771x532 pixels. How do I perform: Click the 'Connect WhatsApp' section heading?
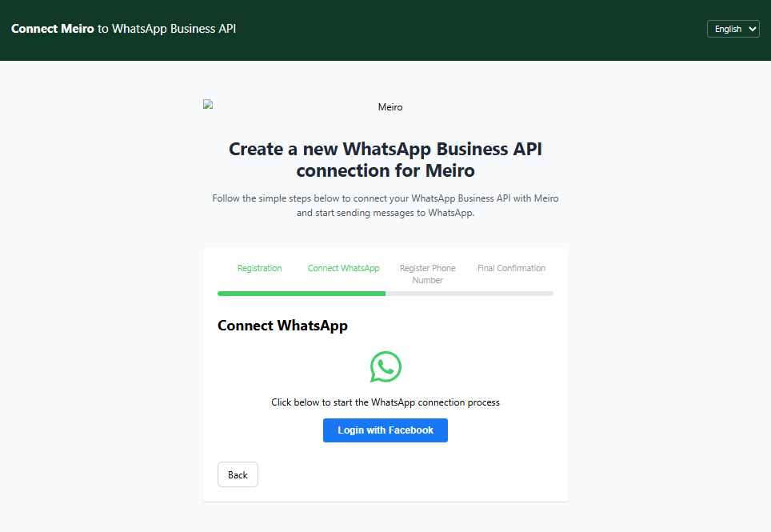(x=283, y=326)
